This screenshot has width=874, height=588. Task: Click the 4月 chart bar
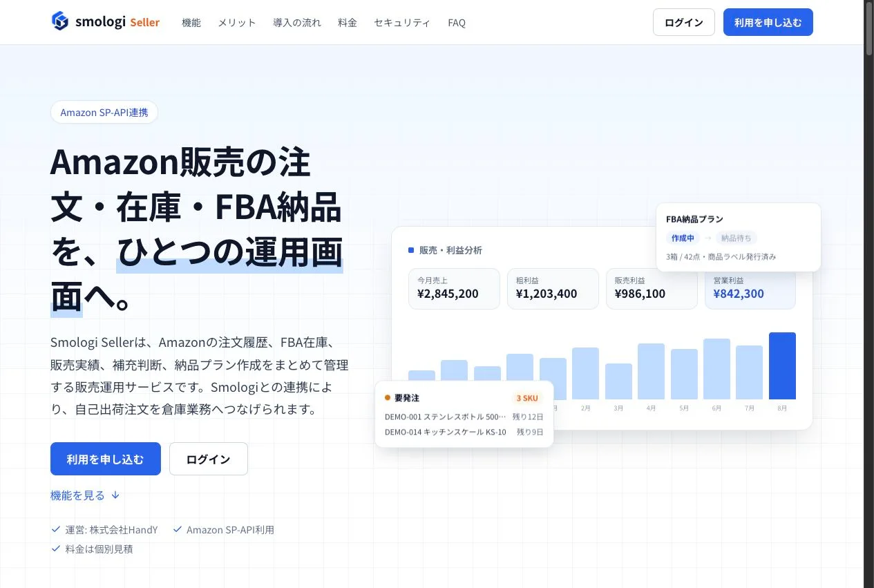click(x=651, y=371)
